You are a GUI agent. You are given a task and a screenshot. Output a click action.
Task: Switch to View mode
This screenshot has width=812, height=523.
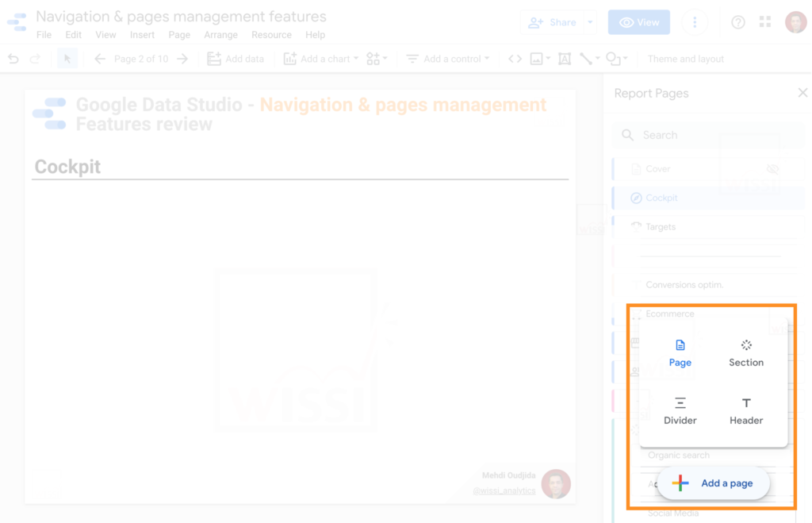[639, 22]
